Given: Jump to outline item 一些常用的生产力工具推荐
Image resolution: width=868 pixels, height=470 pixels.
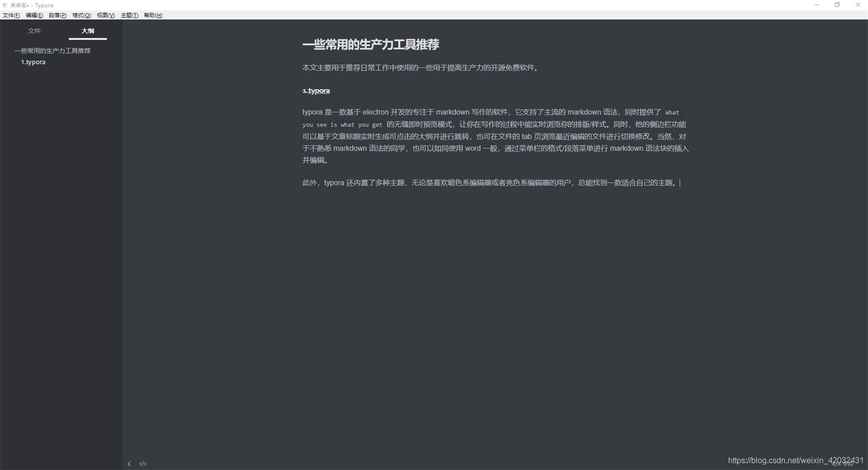Looking at the screenshot, I should click(x=52, y=51).
